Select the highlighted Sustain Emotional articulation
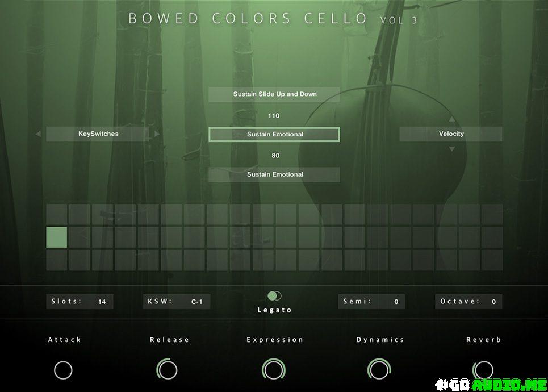This screenshot has height=392, width=548. (x=274, y=135)
